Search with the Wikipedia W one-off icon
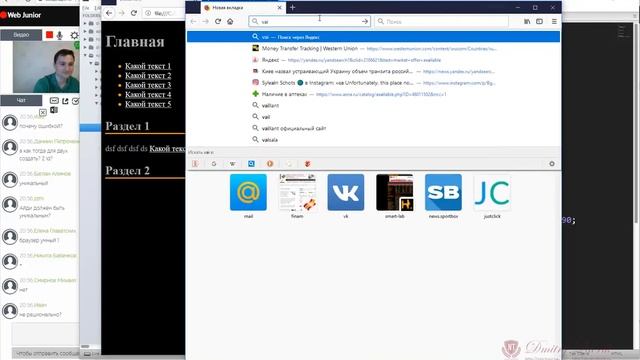Image resolution: width=640 pixels, height=360 pixels. 232,164
